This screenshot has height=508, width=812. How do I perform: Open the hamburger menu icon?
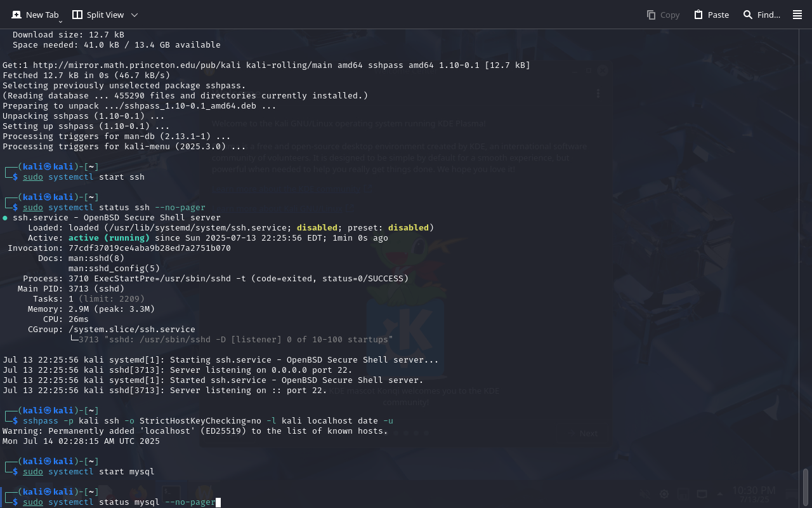[x=797, y=15]
